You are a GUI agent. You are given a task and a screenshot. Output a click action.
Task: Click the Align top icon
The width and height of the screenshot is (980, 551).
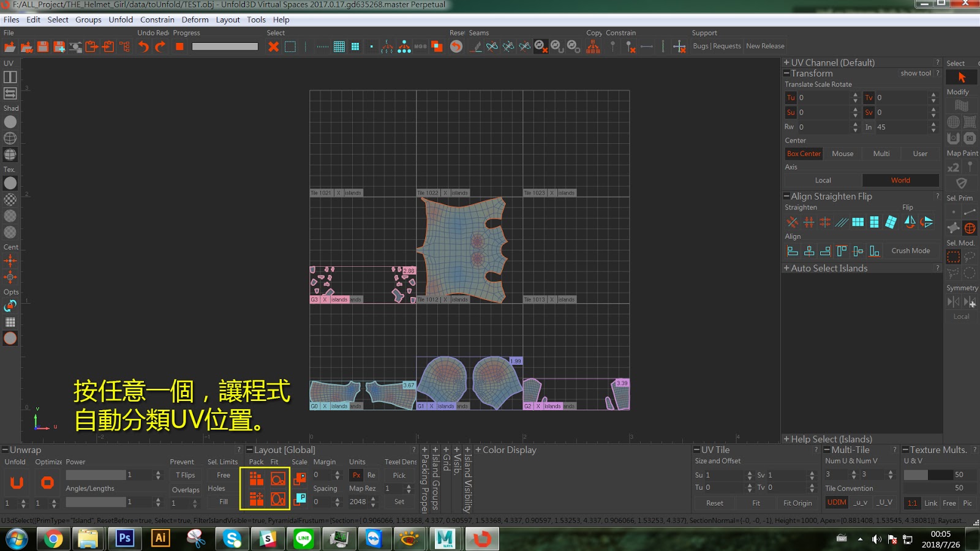(x=842, y=250)
